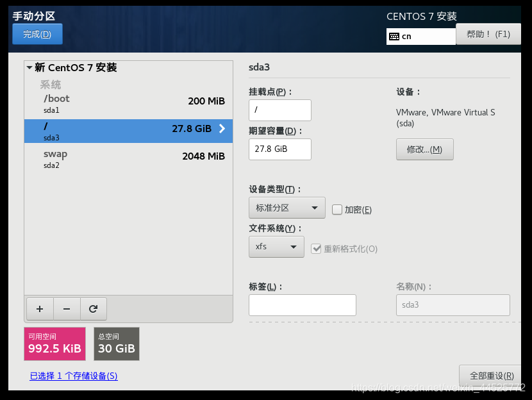
Task: Toggle the 加密(E) encrypt checkbox
Action: click(x=337, y=210)
